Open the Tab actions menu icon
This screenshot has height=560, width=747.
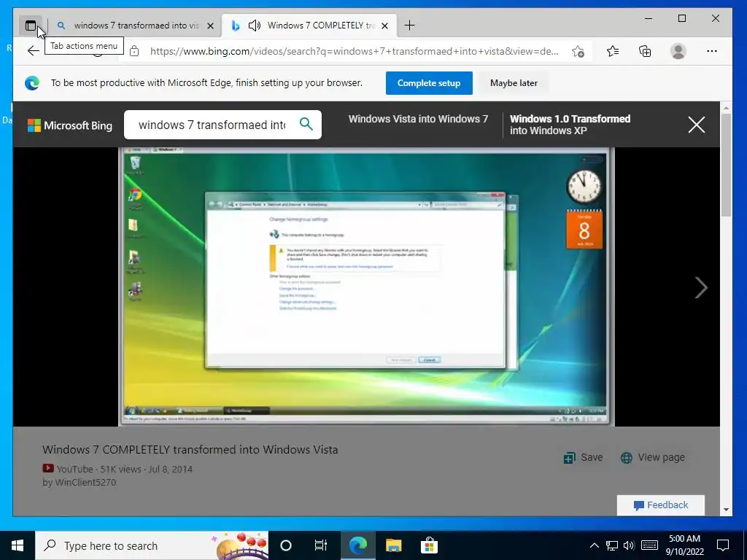click(31, 26)
